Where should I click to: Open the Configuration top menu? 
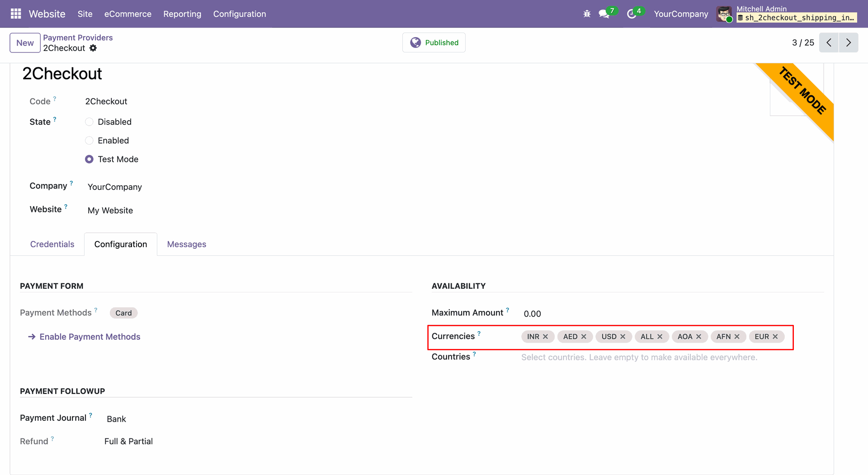point(240,14)
